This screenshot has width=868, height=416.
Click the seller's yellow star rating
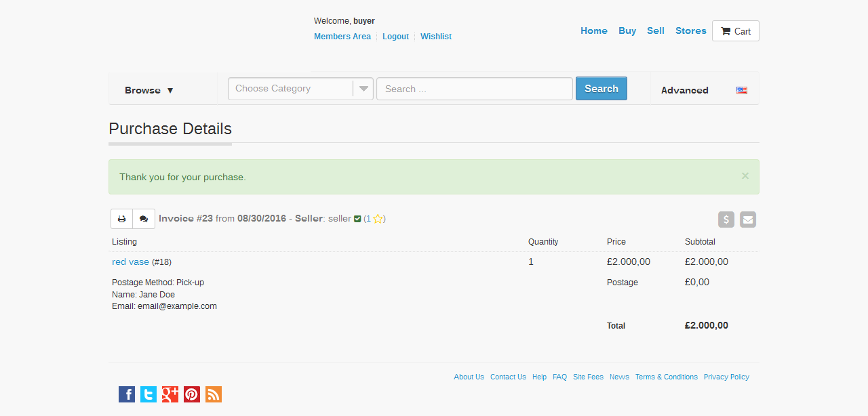coord(378,219)
